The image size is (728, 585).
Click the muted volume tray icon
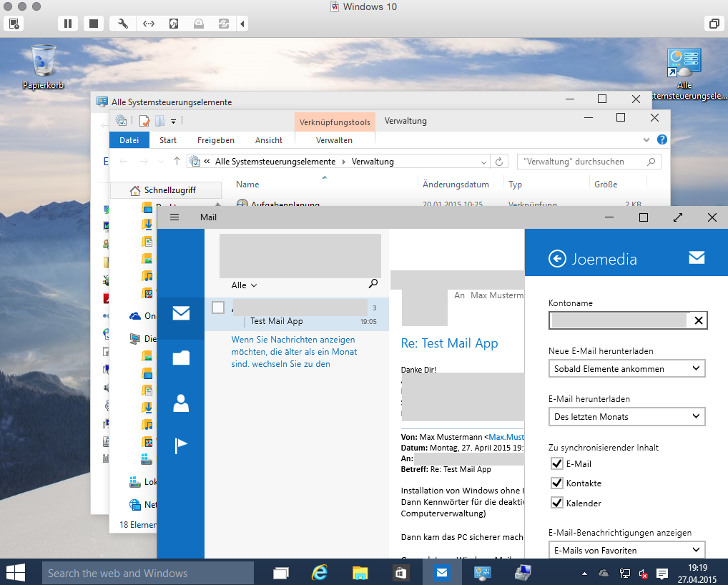(x=644, y=574)
